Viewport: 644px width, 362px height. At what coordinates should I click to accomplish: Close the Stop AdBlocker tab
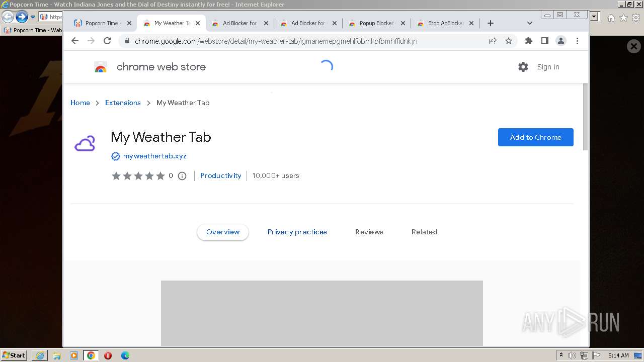(471, 23)
